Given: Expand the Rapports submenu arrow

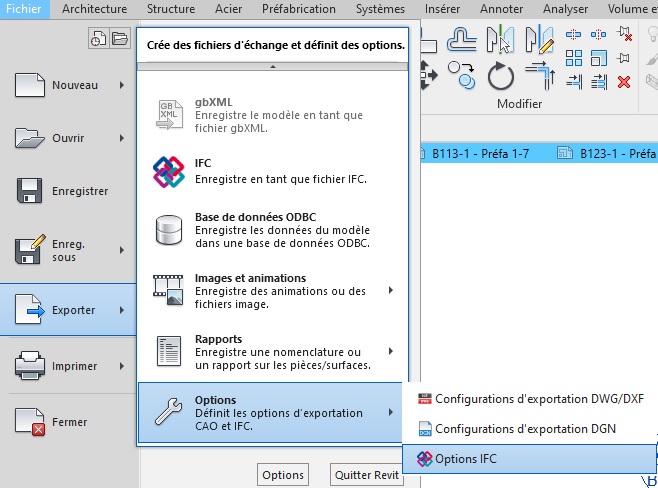Looking at the screenshot, I should (x=391, y=351).
